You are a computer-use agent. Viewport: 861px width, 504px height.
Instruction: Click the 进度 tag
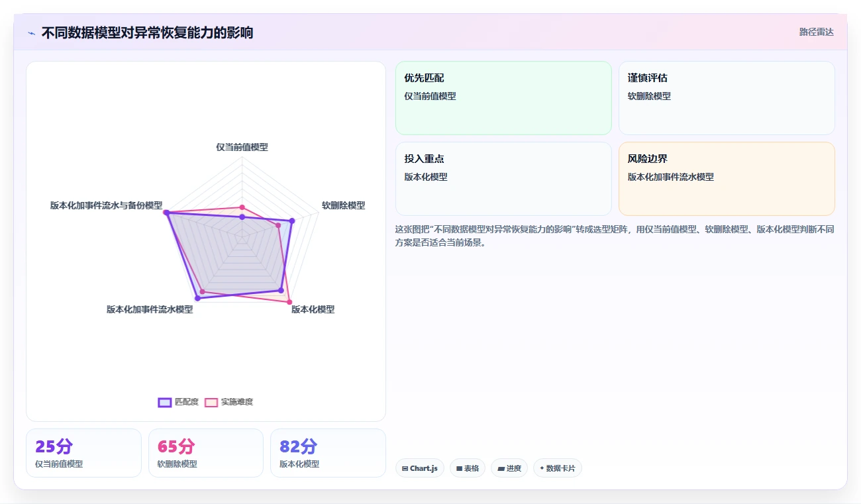pyautogui.click(x=509, y=468)
